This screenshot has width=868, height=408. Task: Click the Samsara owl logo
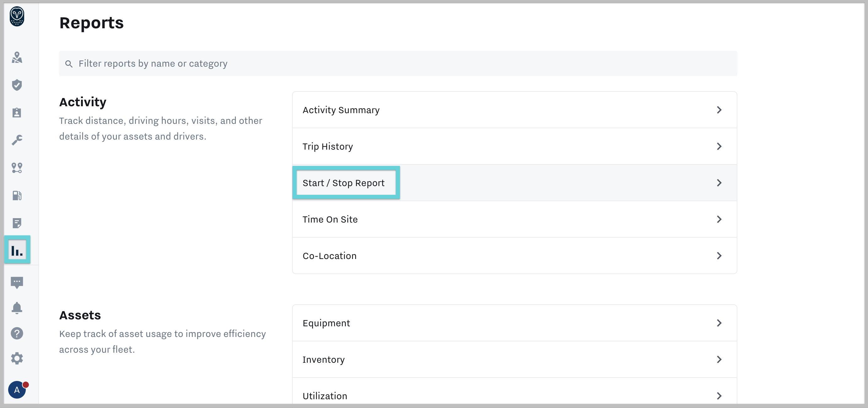click(x=17, y=16)
